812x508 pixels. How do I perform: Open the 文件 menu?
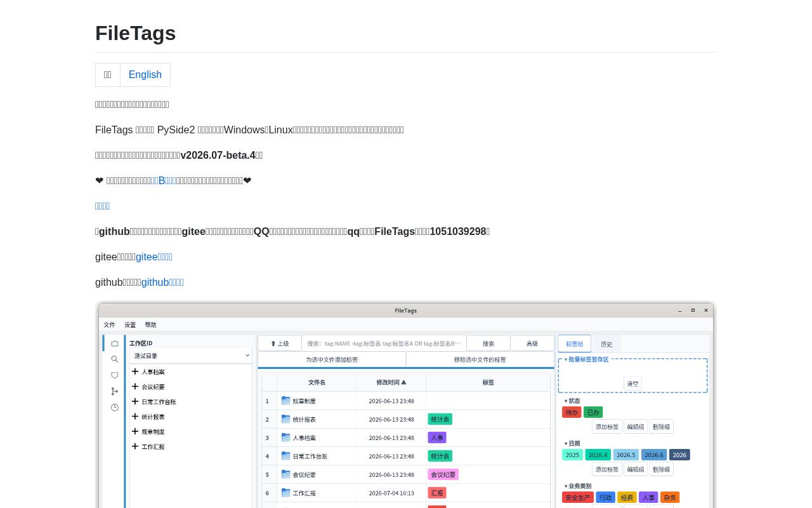[x=110, y=324]
